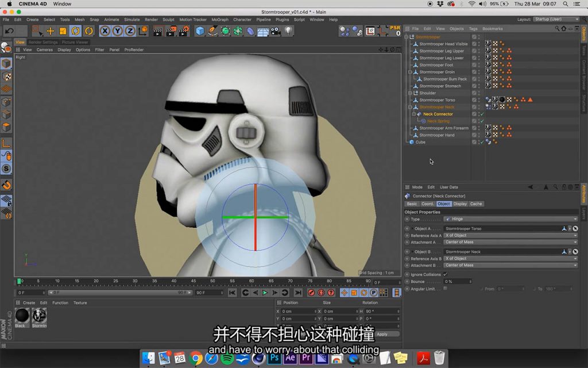Select the Scale tool icon
Image resolution: width=588 pixels, height=368 pixels.
[x=63, y=31]
